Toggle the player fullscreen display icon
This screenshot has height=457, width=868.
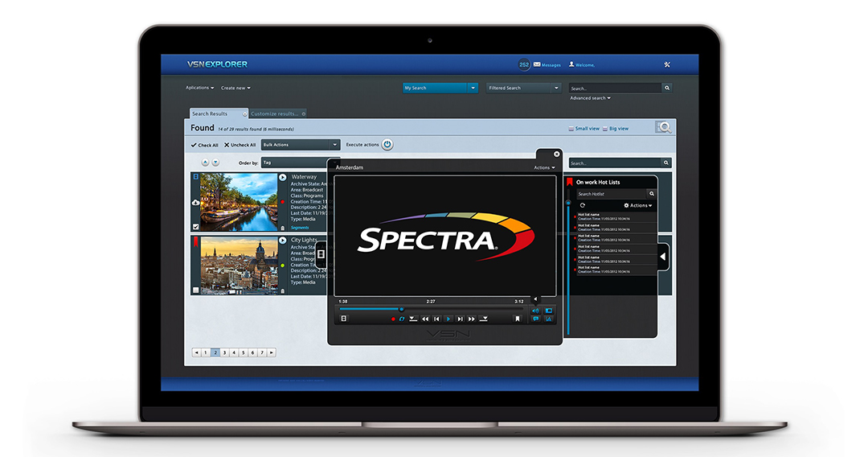coord(549,311)
